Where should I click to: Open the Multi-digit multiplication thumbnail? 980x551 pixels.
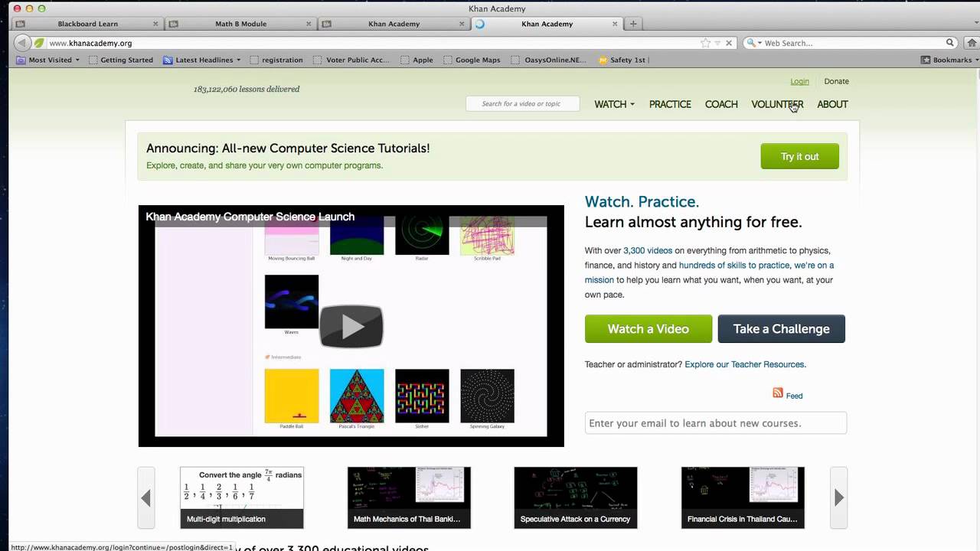[242, 497]
